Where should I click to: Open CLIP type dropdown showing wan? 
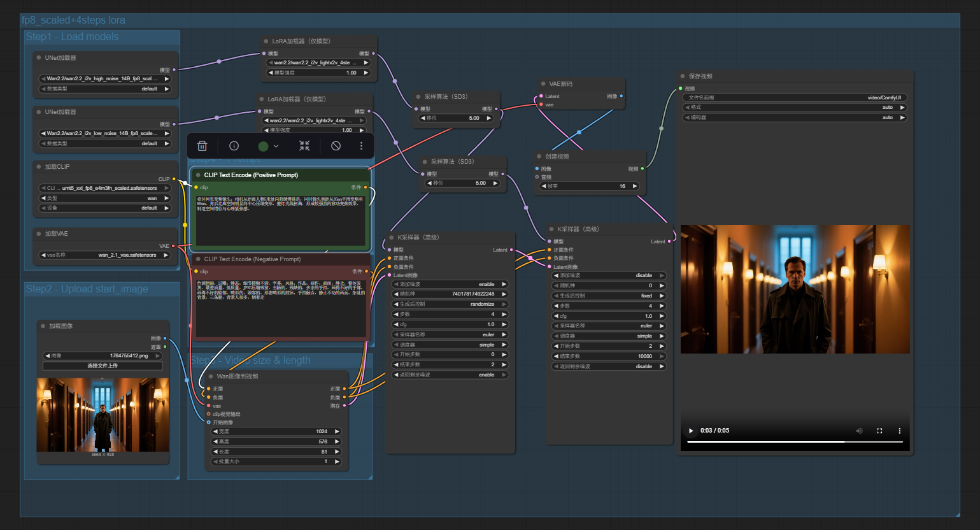(105, 198)
